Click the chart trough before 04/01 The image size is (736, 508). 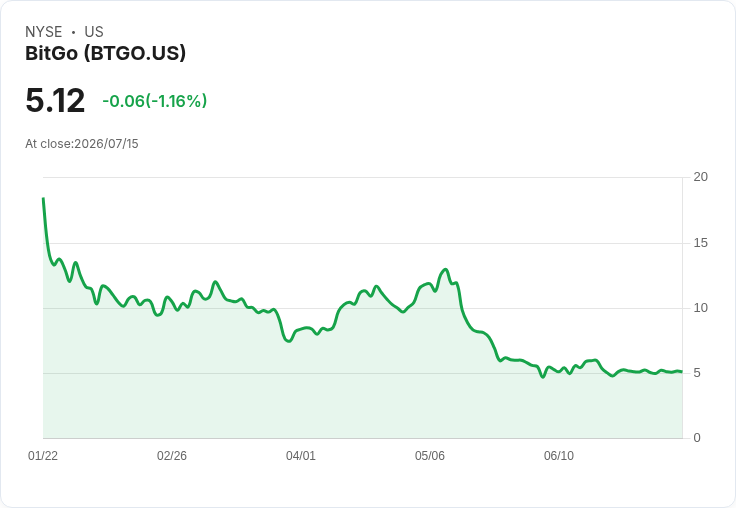(x=289, y=341)
